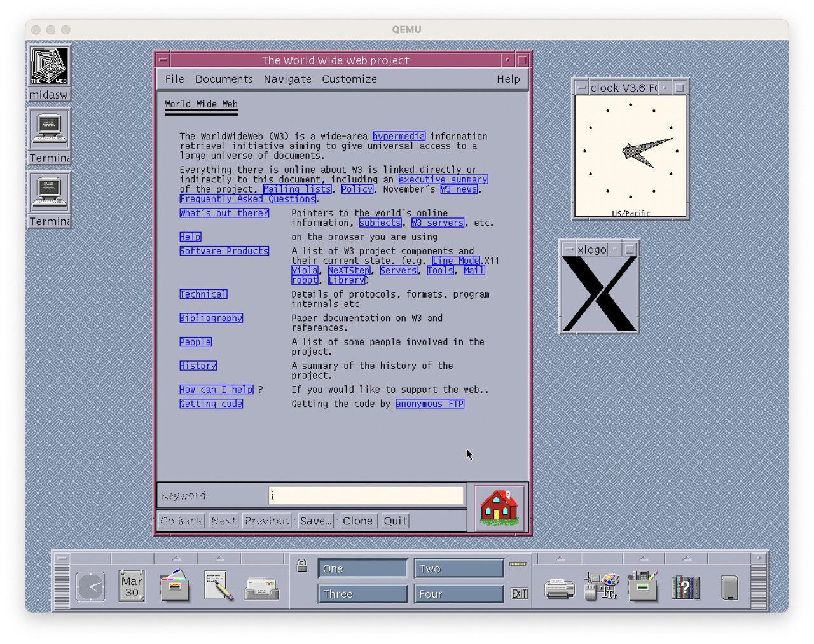
Task: Follow the People link
Action: point(195,342)
